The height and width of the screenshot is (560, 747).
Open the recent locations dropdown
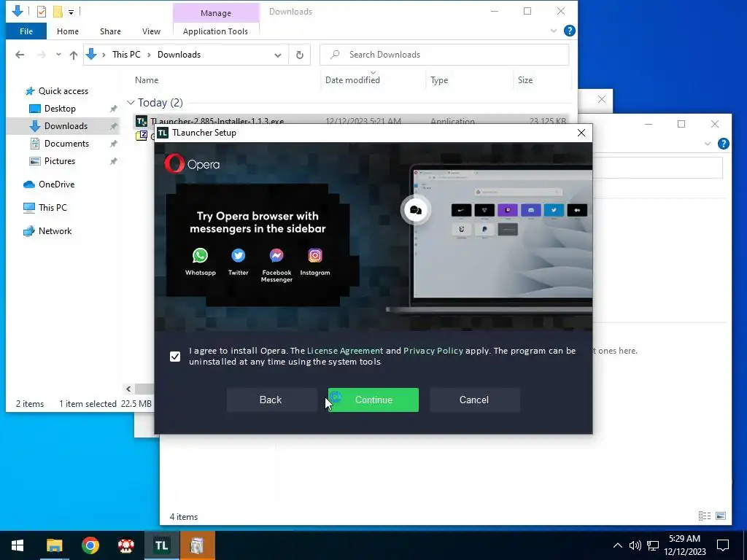58,55
